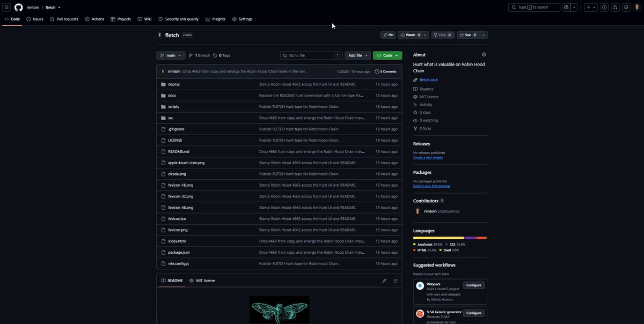Click the yellow JavaScript language bar segment

tap(438, 238)
